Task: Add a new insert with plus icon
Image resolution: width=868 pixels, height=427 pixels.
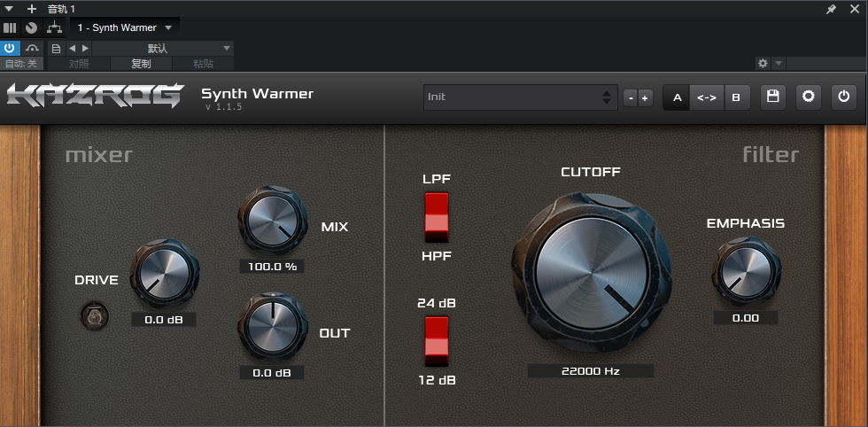Action: tap(32, 8)
